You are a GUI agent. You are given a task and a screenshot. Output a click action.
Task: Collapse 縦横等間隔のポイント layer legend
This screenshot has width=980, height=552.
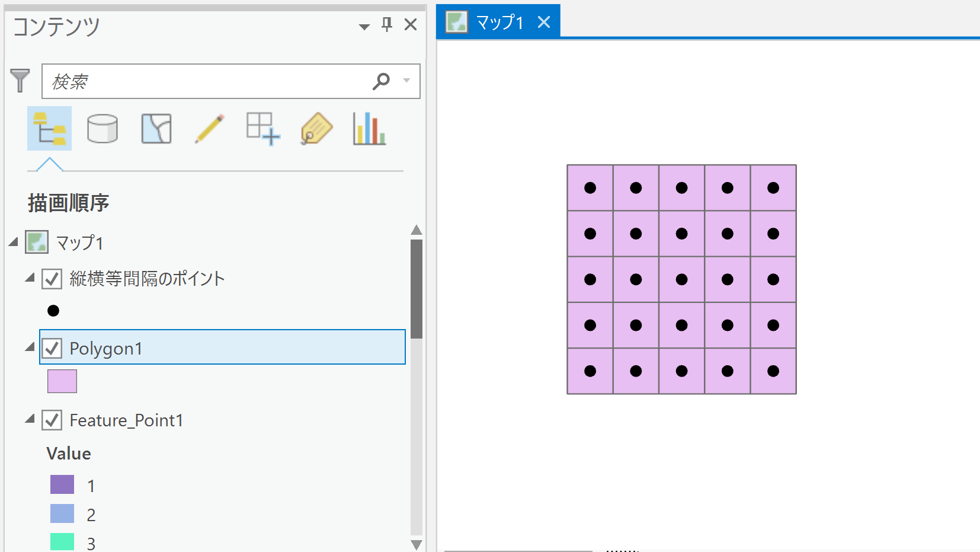click(x=30, y=277)
